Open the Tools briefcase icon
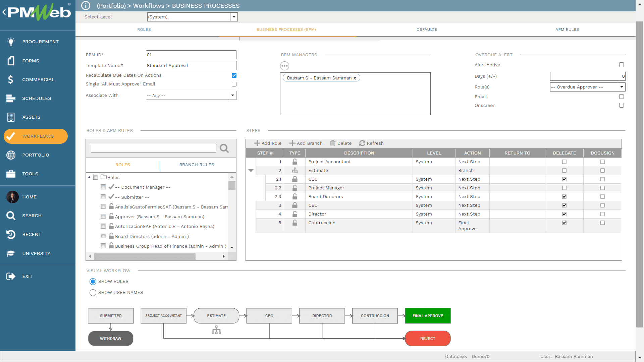Screen dimensions: 644x362 (x=11, y=174)
